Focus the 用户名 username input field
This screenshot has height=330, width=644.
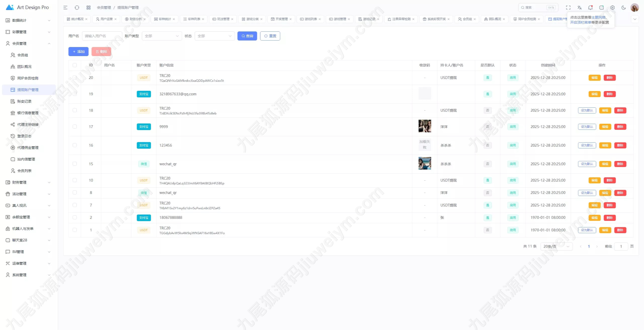102,36
